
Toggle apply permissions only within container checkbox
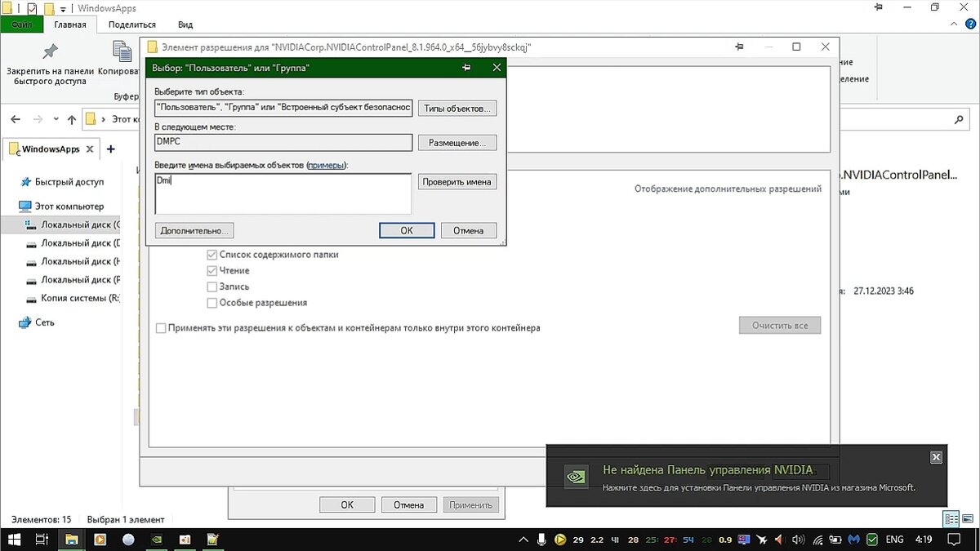(161, 328)
